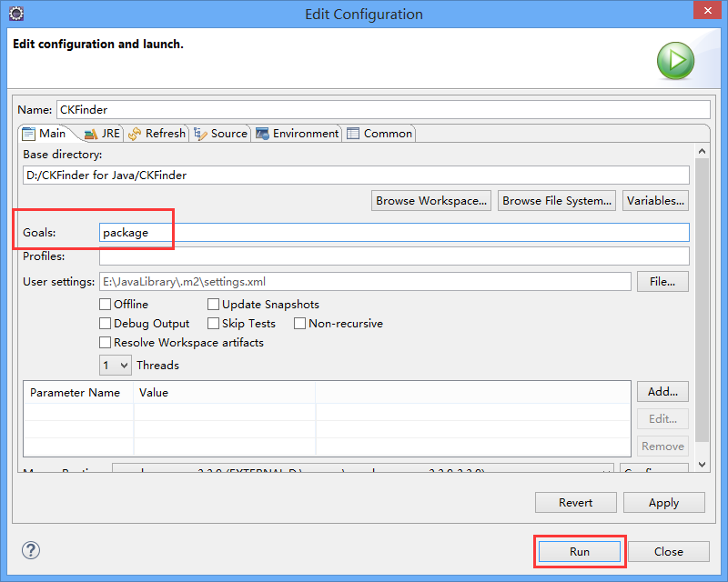The image size is (728, 582).
Task: Click File button for user settings
Action: click(x=662, y=282)
